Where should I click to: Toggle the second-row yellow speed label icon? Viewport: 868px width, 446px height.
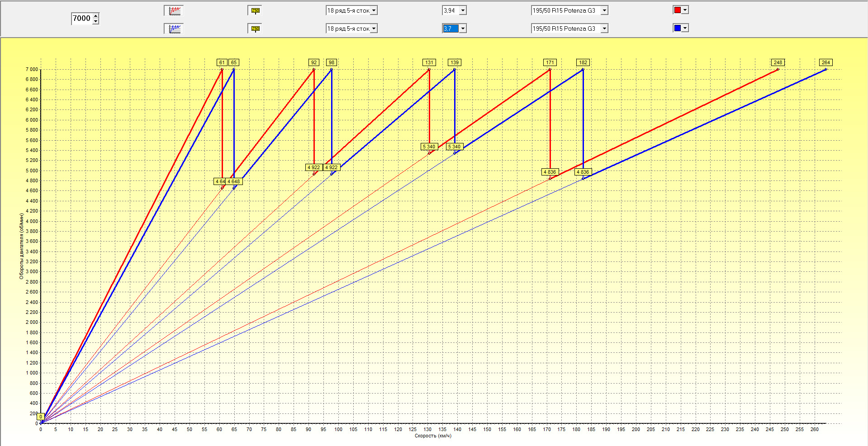coord(255,28)
